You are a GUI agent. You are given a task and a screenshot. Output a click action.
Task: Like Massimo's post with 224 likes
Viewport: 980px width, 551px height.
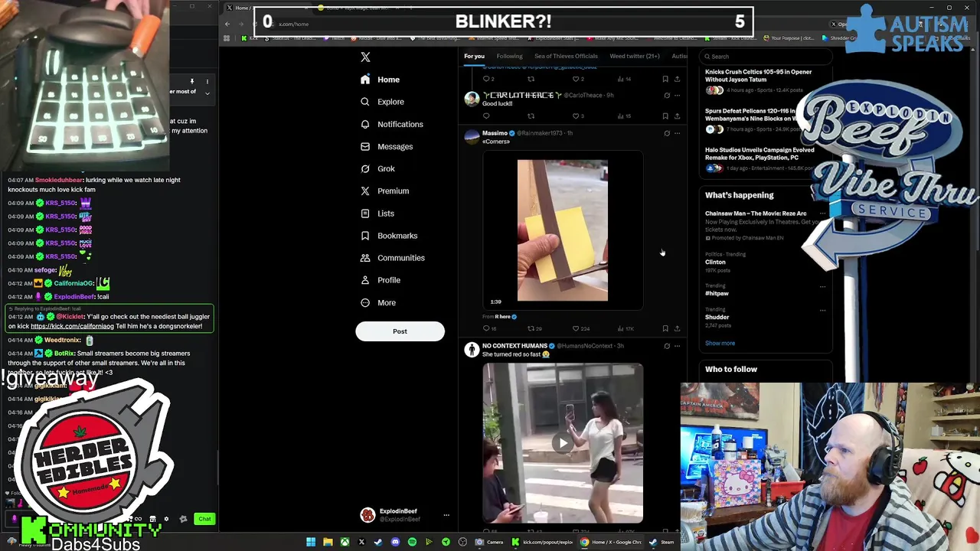coord(580,329)
